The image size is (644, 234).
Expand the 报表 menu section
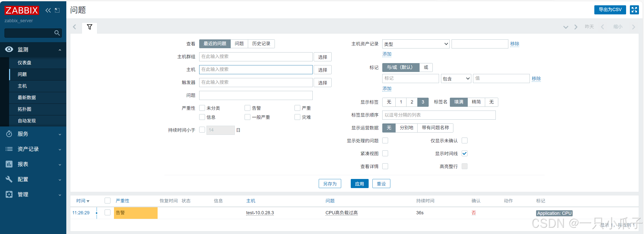60,165
